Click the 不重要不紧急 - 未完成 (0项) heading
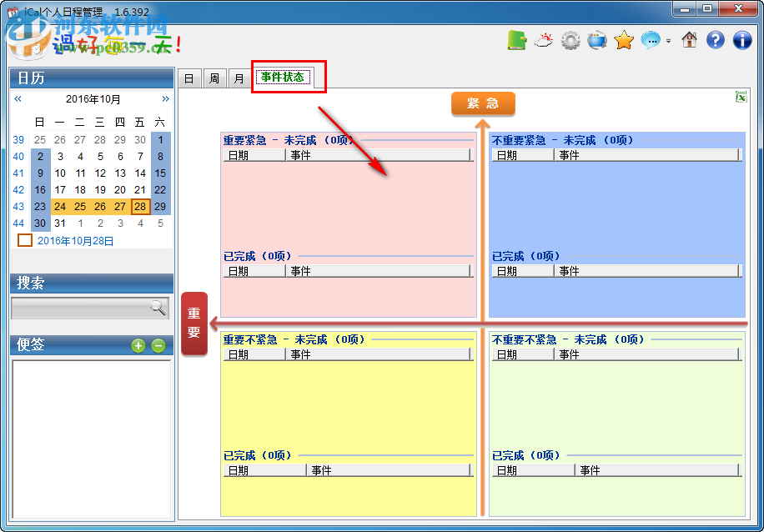The width and height of the screenshot is (764, 532). 568,339
